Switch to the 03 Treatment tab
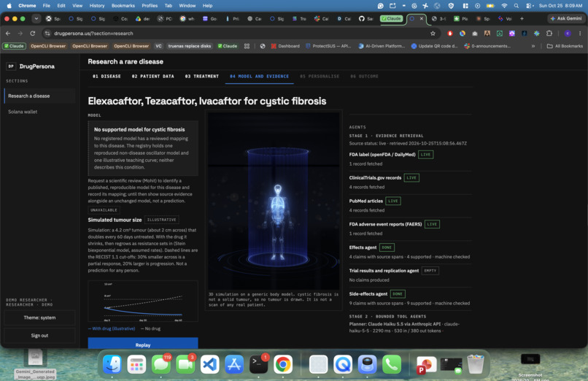Image resolution: width=588 pixels, height=381 pixels. (x=202, y=77)
